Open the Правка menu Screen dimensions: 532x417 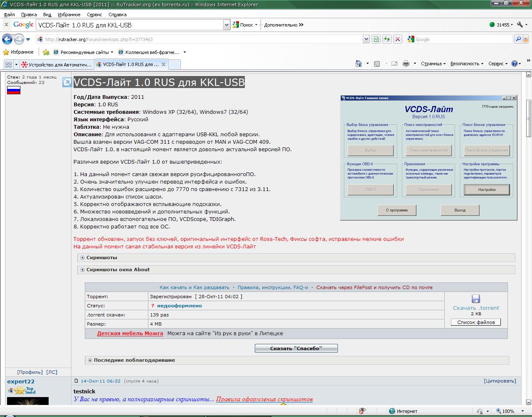coord(29,14)
